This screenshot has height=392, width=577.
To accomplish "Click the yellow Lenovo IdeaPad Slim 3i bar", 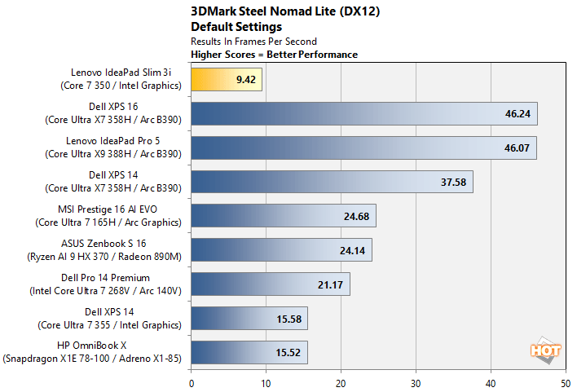I will click(x=227, y=80).
